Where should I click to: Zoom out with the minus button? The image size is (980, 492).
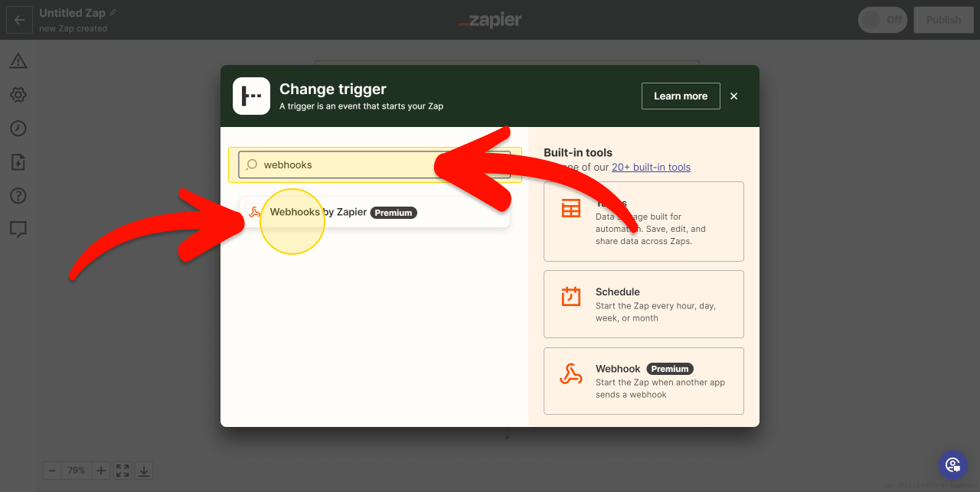click(x=51, y=471)
